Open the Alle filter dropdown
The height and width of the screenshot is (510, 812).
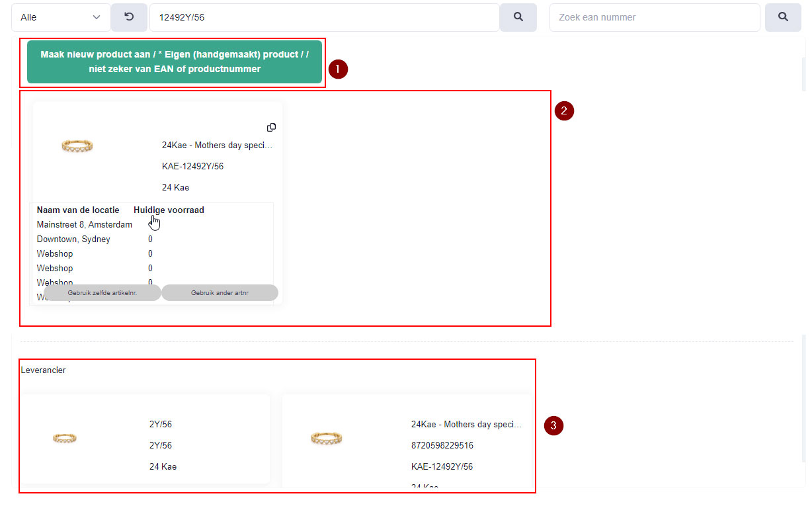(61, 17)
